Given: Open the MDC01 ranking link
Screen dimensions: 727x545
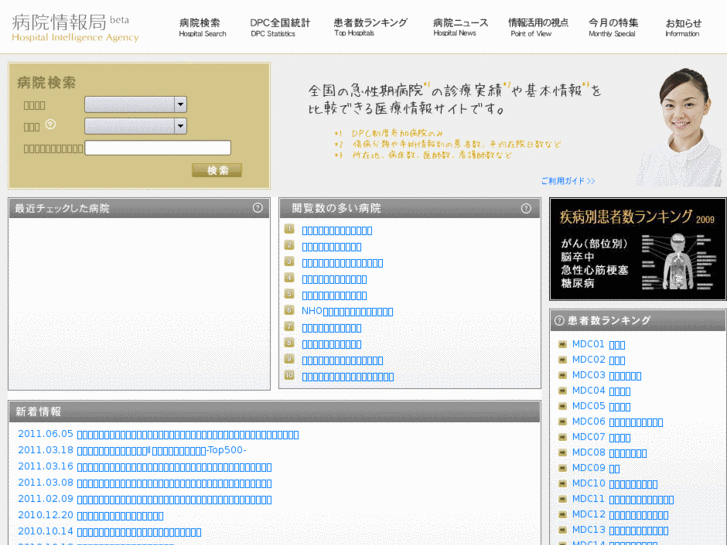Looking at the screenshot, I should coord(599,345).
